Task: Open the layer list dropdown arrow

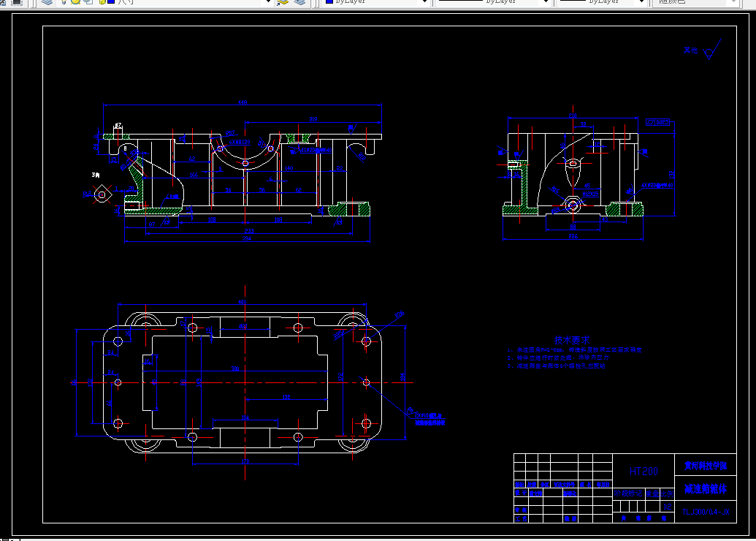Action: coord(269,2)
